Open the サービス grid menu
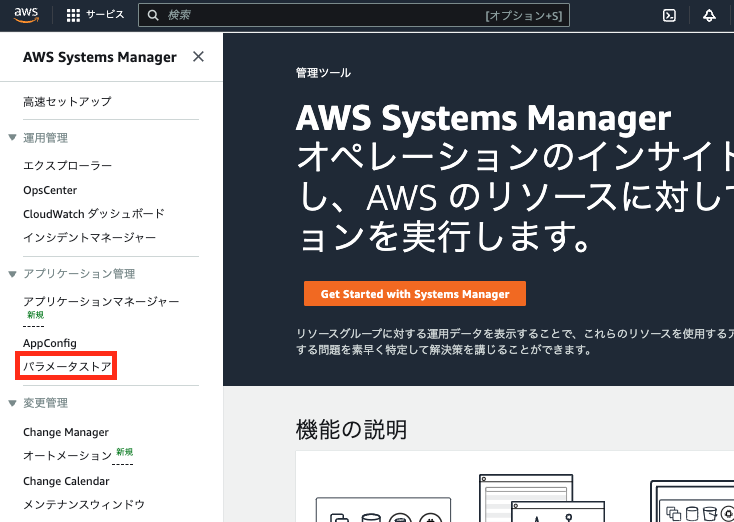 (x=73, y=15)
